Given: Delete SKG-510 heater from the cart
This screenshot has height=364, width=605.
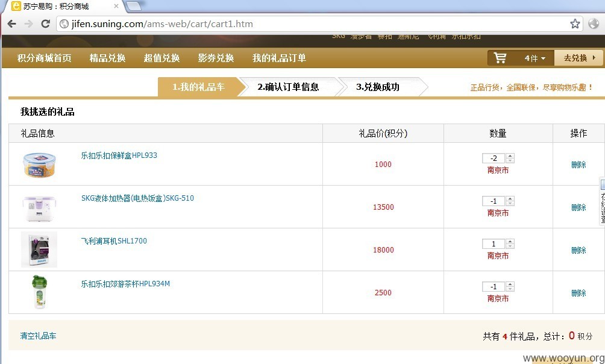Looking at the screenshot, I should click(x=578, y=208).
